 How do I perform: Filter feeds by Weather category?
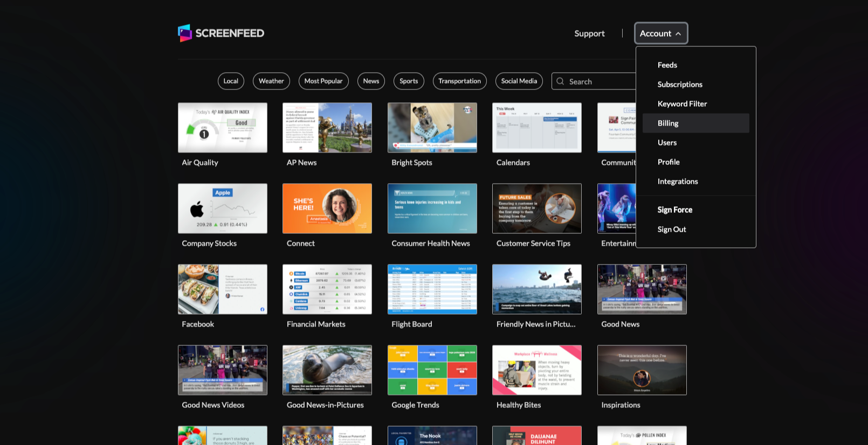pos(271,81)
